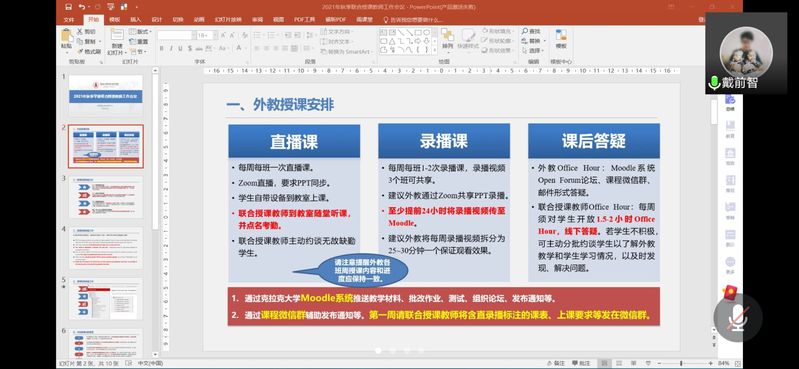The width and height of the screenshot is (799, 369).
Task: Expand the shapes gallery more arrow
Action: click(434, 50)
